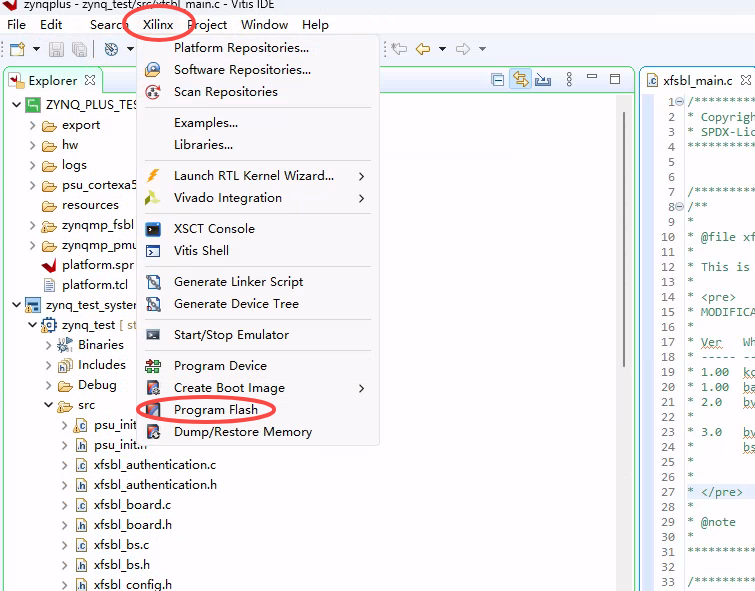Open dropdown arrow beside Build icon
Image resolution: width=755 pixels, height=591 pixels.
[130, 49]
